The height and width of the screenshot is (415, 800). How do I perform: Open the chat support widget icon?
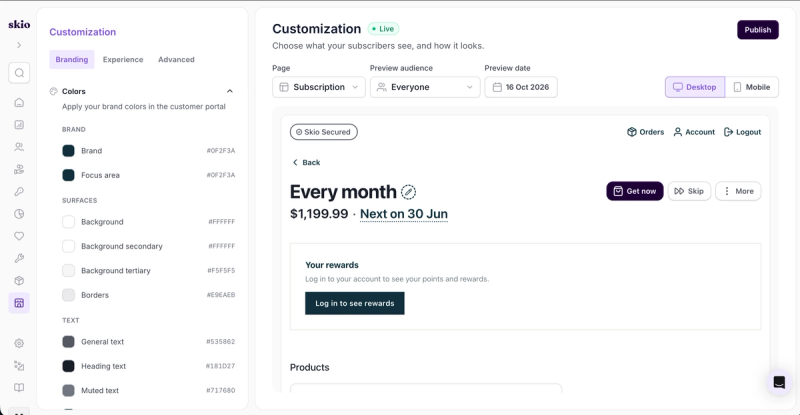coord(779,382)
